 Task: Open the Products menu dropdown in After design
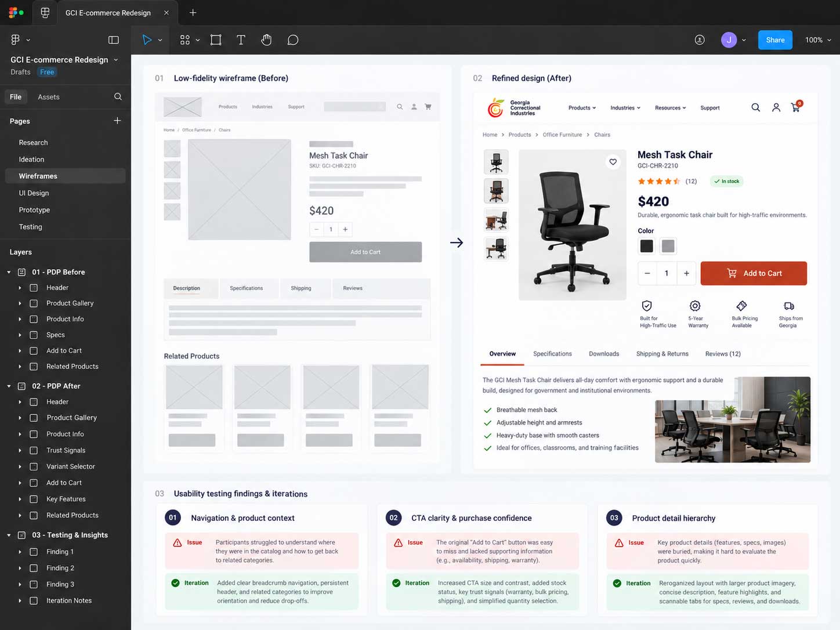[x=582, y=108]
